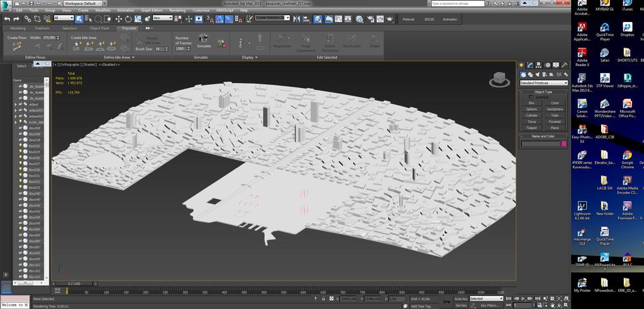Click the time slider showing 0 / 1100
The image size is (644, 309).
pos(75,284)
